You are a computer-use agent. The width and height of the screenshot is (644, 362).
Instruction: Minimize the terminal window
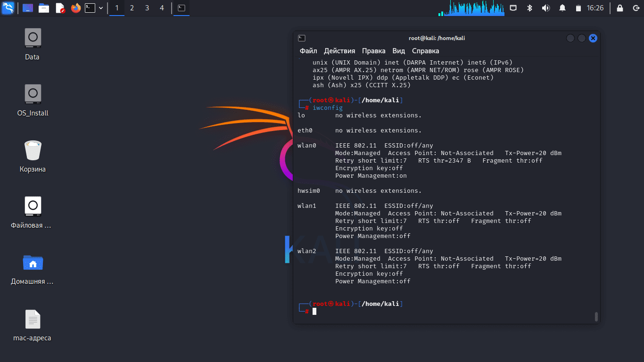[570, 38]
